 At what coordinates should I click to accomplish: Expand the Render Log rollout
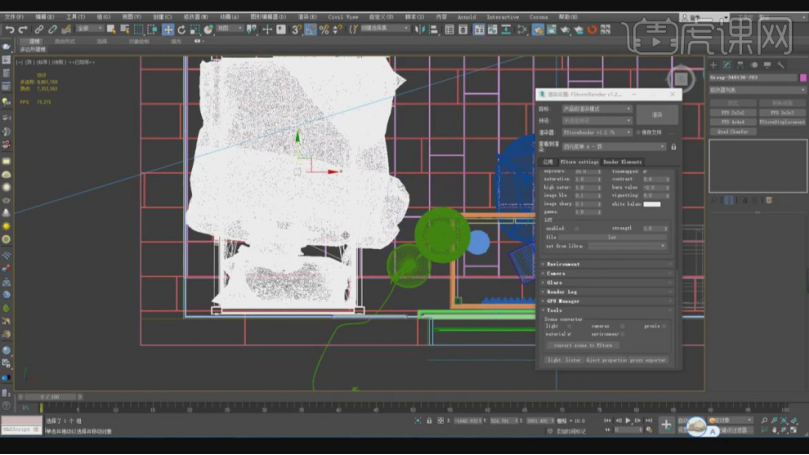608,292
